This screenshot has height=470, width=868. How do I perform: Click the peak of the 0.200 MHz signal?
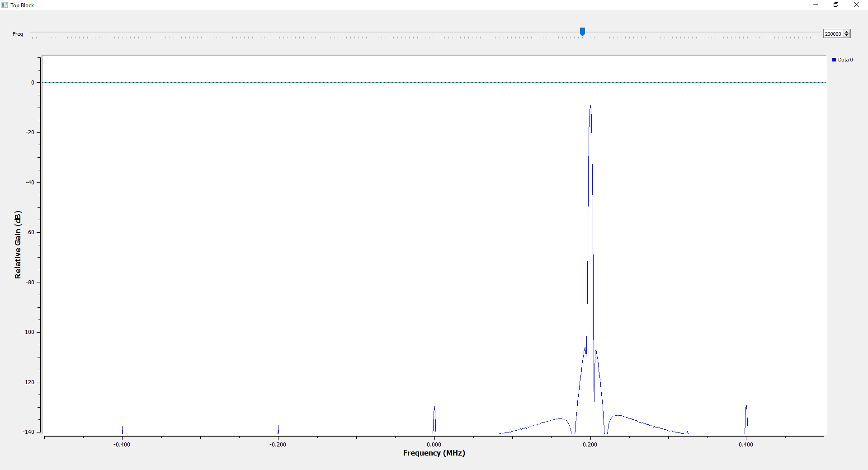[x=590, y=106]
